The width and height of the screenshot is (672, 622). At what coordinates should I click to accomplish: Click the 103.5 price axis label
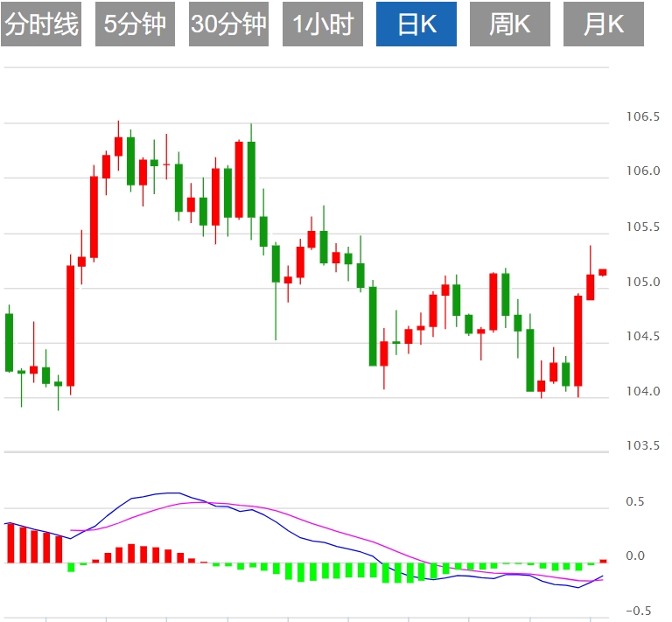click(x=643, y=446)
